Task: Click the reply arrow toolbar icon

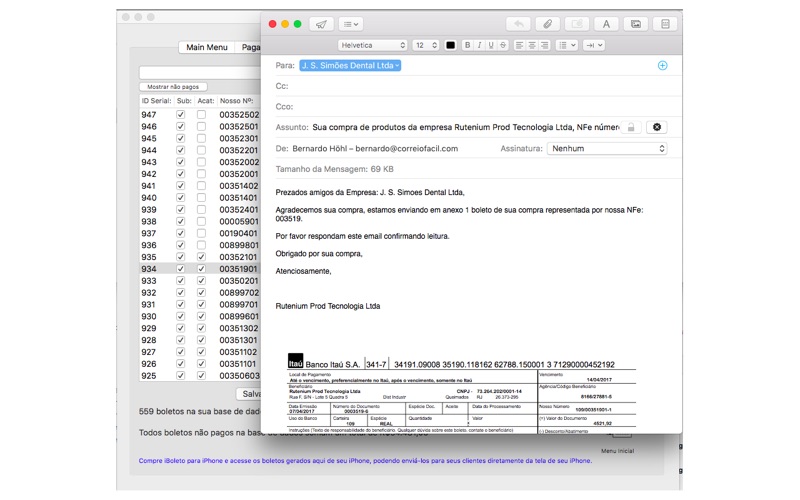Action: point(518,24)
